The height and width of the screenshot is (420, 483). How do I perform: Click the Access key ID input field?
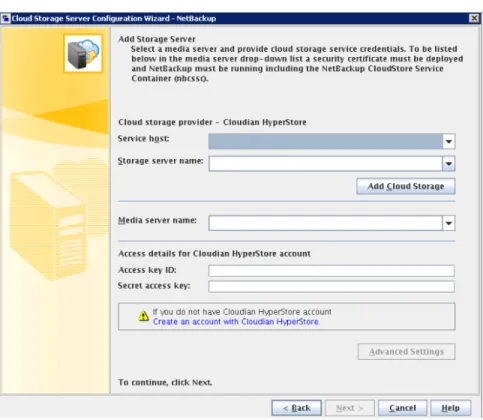[x=331, y=271]
